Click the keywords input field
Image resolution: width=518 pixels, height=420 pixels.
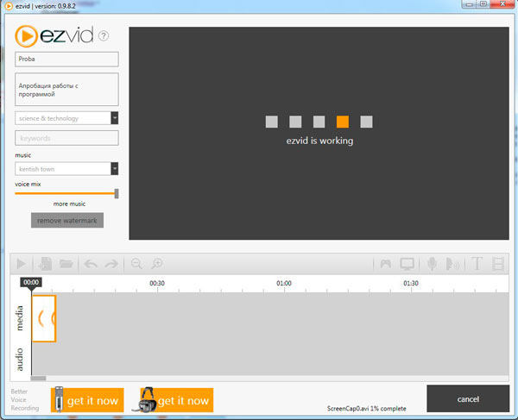coord(66,138)
